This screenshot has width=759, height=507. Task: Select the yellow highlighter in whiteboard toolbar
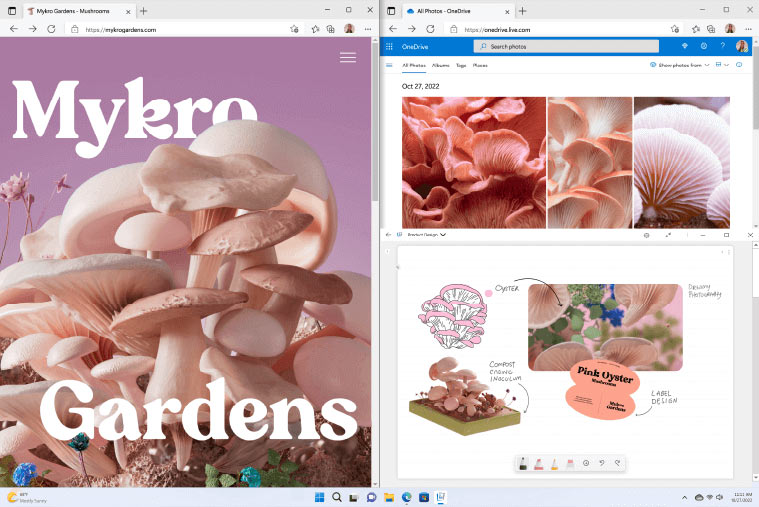(x=554, y=463)
